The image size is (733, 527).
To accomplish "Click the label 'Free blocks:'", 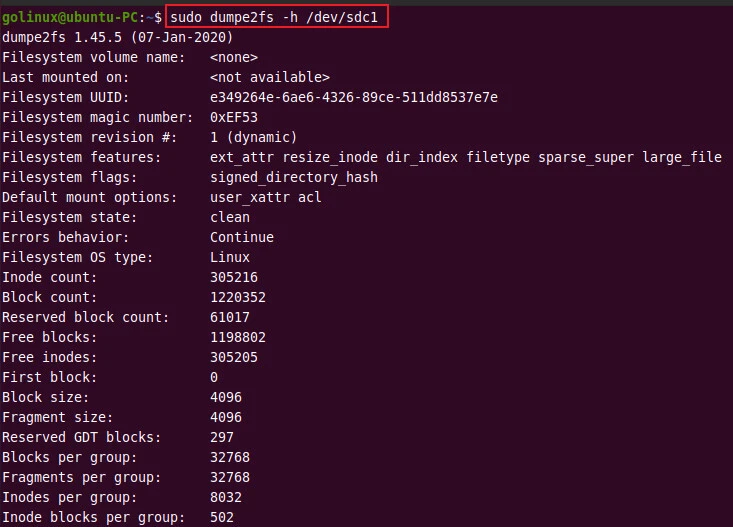I will (50, 338).
